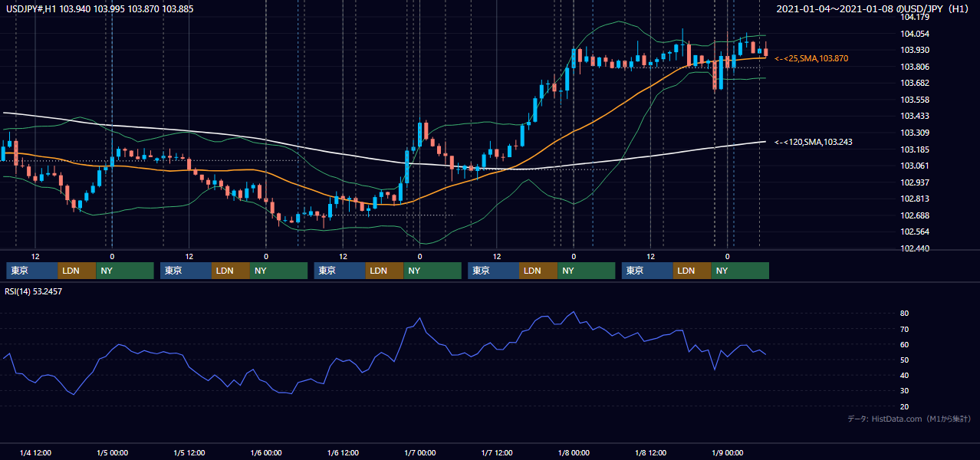Select the 1/5 00:00 time label
Viewport: 980px width, 460px height.
[112, 452]
